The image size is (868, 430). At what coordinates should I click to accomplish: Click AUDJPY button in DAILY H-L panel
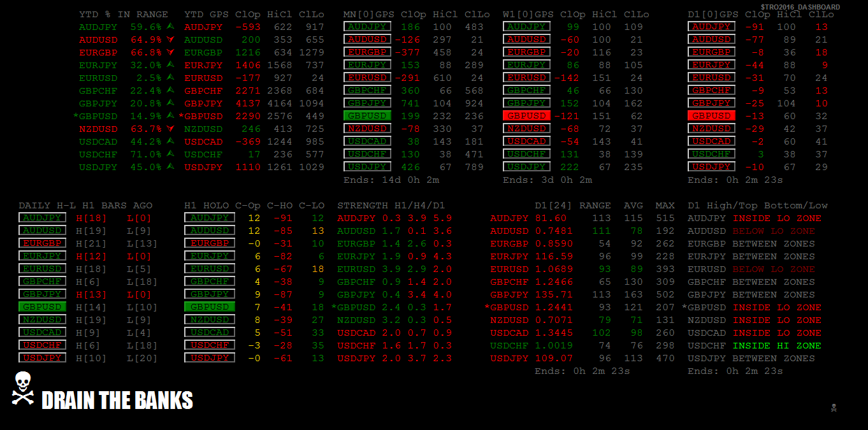[42, 218]
